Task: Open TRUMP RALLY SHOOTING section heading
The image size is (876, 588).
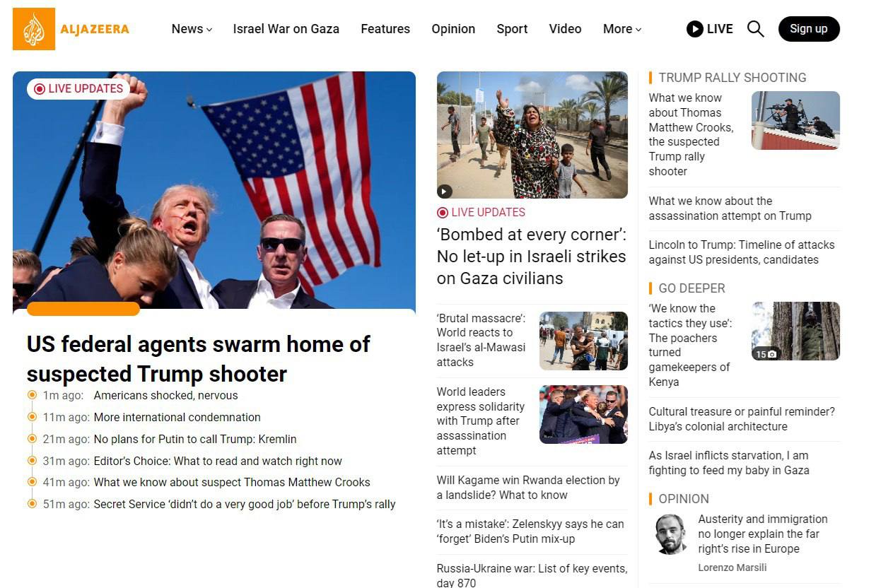Action: pyautogui.click(x=732, y=78)
